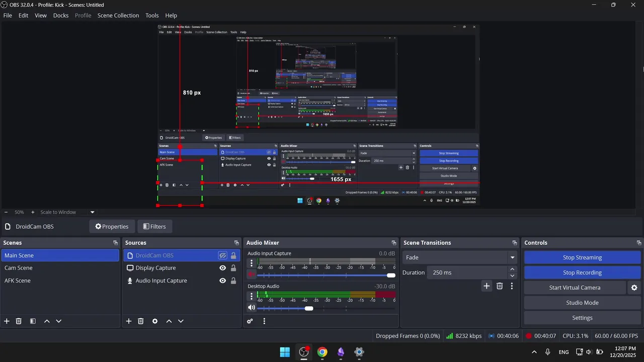644x362 pixels.
Task: Open scene filters icon in Scenes toolbar
Action: [x=33, y=321]
